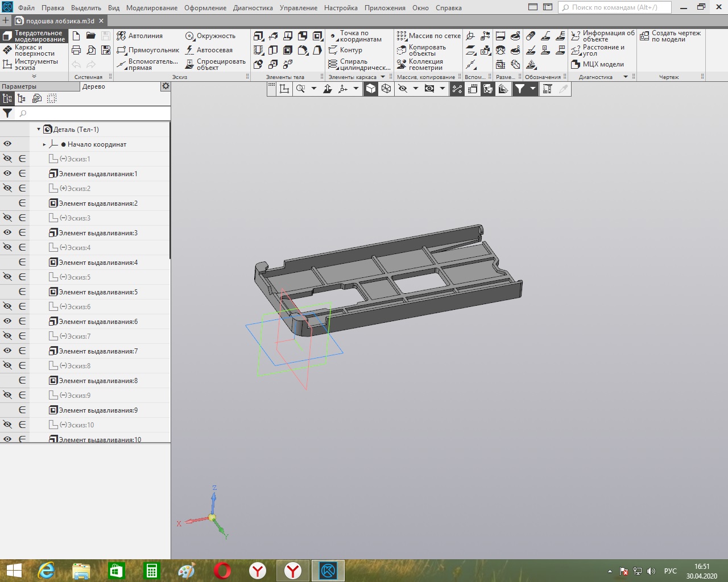Image resolution: width=728 pixels, height=582 pixels.
Task: Collapse the Деталь (Тел-1) root node
Action: 39,130
